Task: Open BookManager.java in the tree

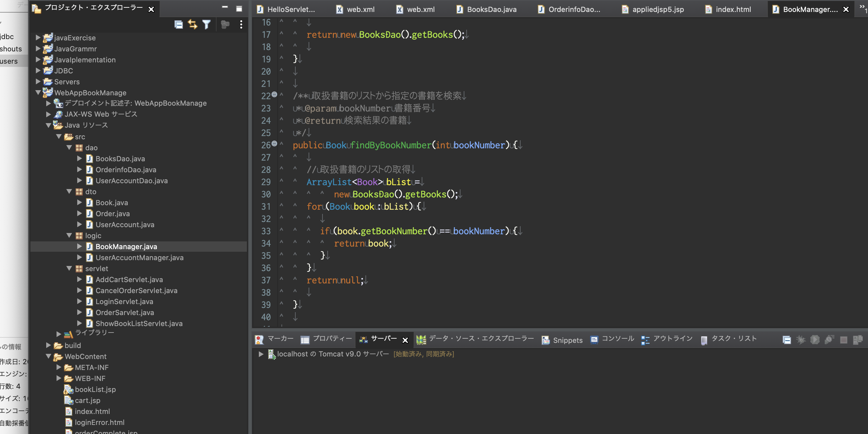Action: [126, 247]
